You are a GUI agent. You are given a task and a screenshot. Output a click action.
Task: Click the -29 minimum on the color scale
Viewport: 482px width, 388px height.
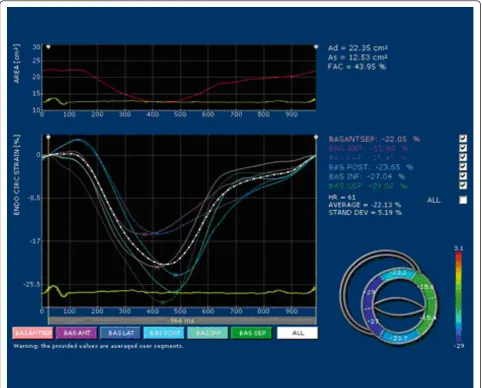click(x=459, y=346)
